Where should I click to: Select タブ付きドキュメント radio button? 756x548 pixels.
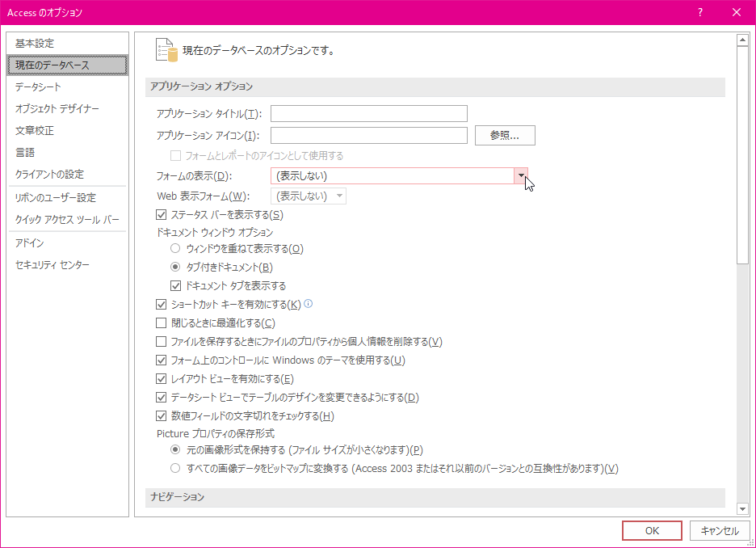tap(175, 267)
